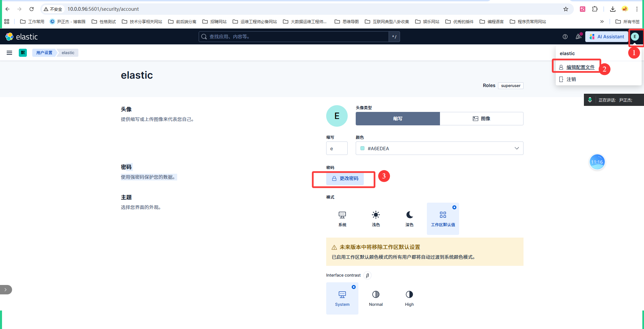This screenshot has height=329, width=644.
Task: Click the Elastic logo in header
Action: tap(21, 37)
